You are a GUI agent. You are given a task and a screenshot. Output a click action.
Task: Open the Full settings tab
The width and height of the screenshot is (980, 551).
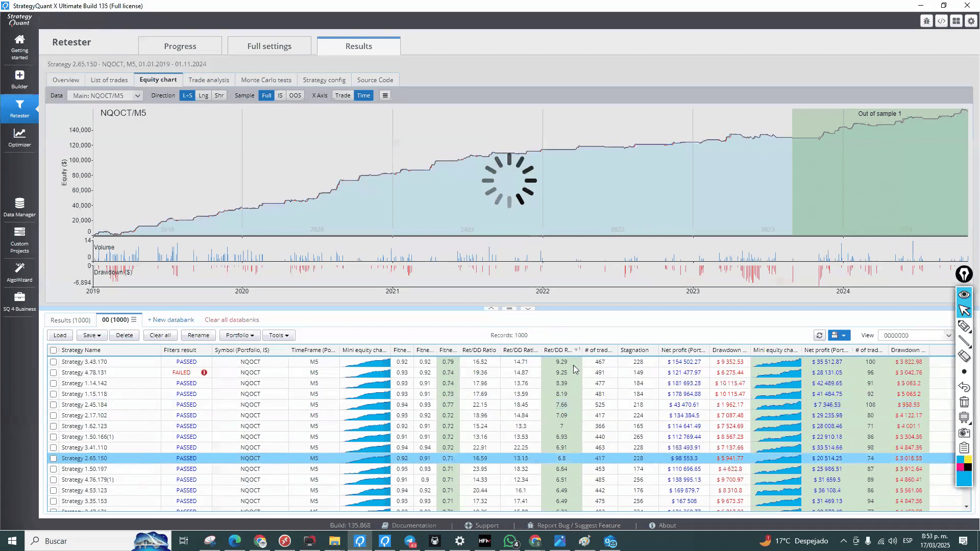[269, 46]
